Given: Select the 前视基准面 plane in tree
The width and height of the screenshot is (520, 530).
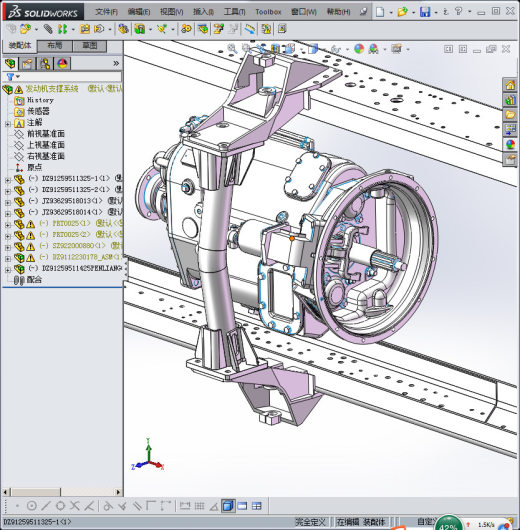Looking at the screenshot, I should (x=46, y=134).
